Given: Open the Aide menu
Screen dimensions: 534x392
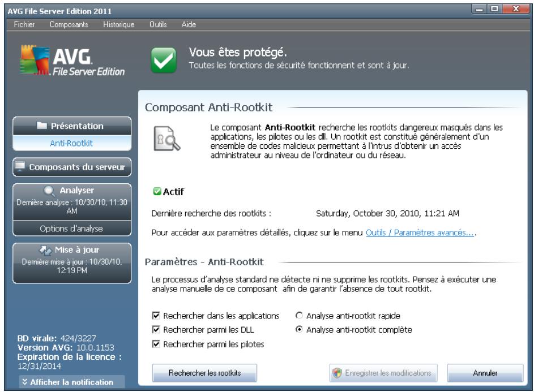Looking at the screenshot, I should point(189,24).
